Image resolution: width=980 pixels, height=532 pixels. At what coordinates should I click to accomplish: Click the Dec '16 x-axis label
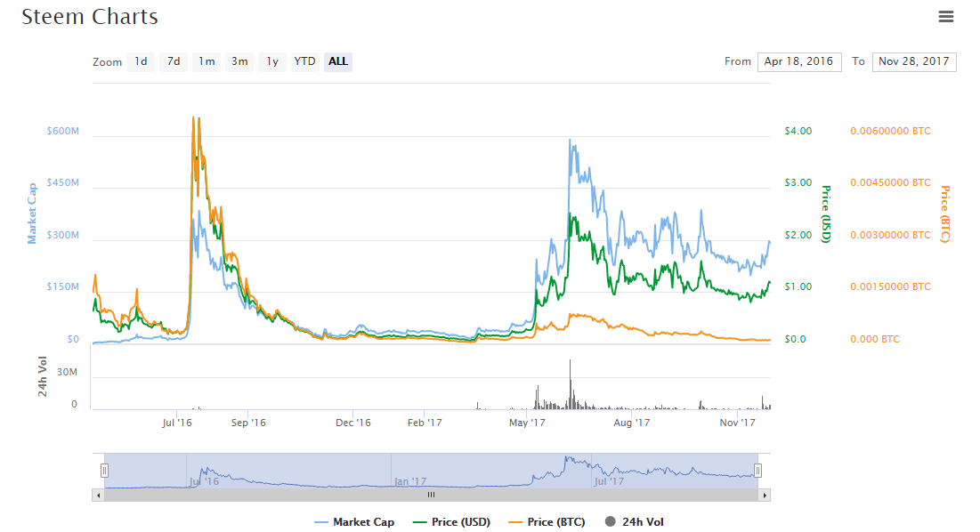353,423
